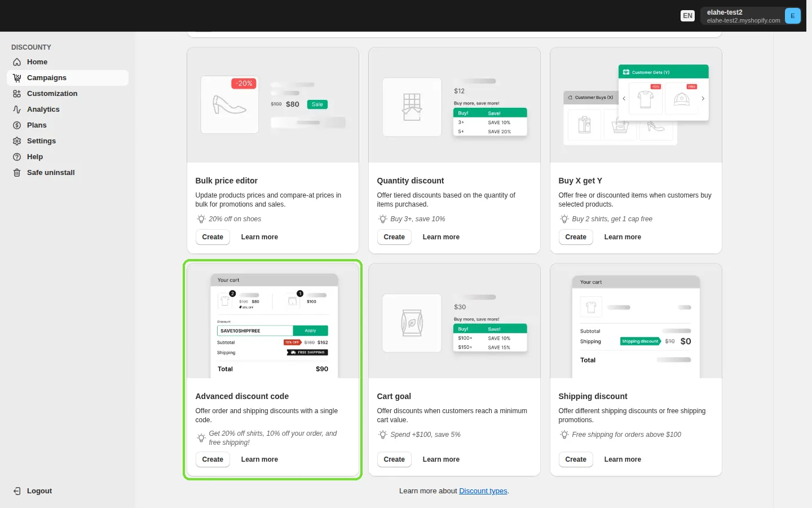Open the Help page

[x=68, y=157]
